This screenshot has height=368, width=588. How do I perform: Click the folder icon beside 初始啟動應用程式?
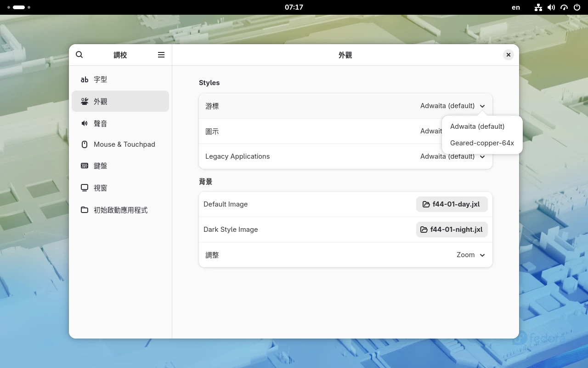[85, 210]
